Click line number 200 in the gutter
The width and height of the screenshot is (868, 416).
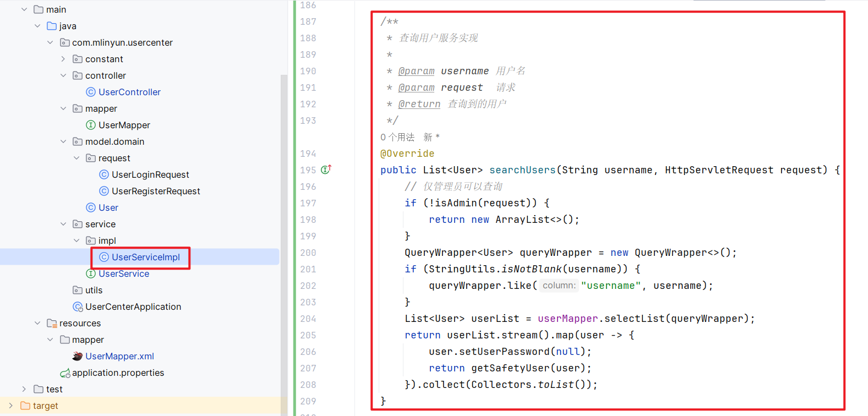308,253
